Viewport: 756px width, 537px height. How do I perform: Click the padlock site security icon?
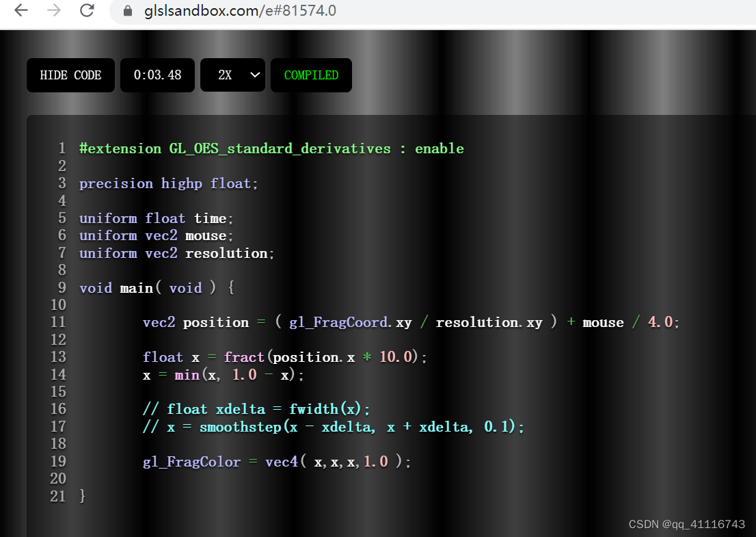coord(126,11)
